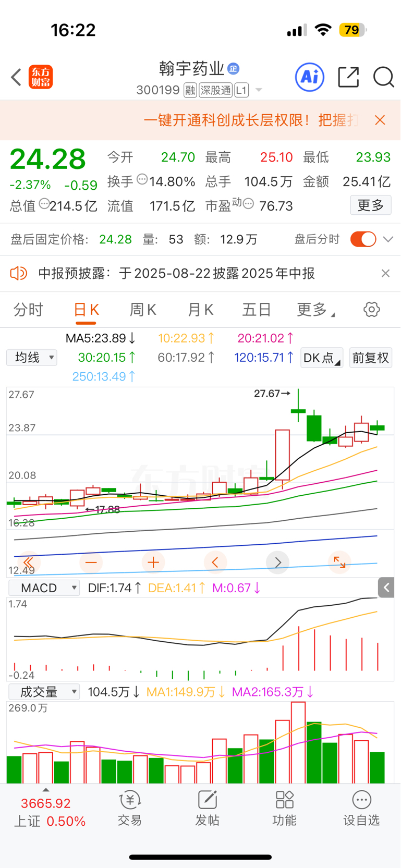Tap the 金额 25.41亿 value

tap(366, 181)
